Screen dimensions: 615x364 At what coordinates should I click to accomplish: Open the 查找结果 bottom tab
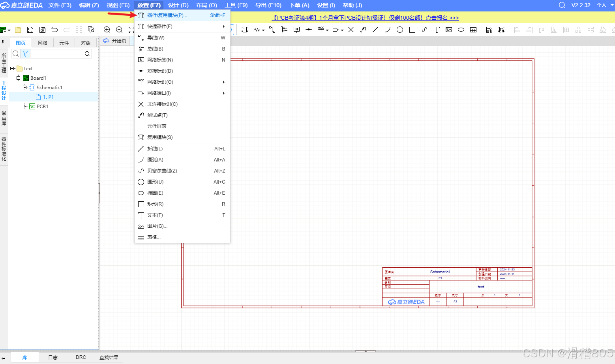[109, 357]
